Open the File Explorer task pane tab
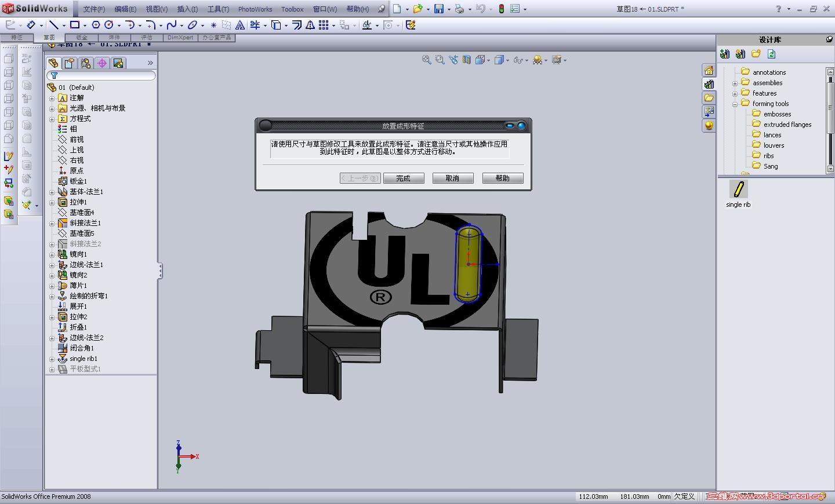Viewport: 835px width, 504px height. pyautogui.click(x=709, y=98)
